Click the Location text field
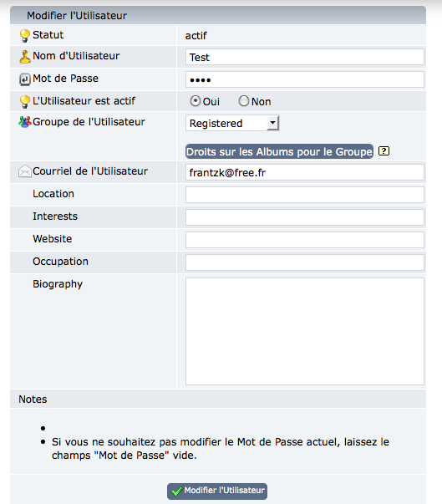This screenshot has width=442, height=504. 305,195
